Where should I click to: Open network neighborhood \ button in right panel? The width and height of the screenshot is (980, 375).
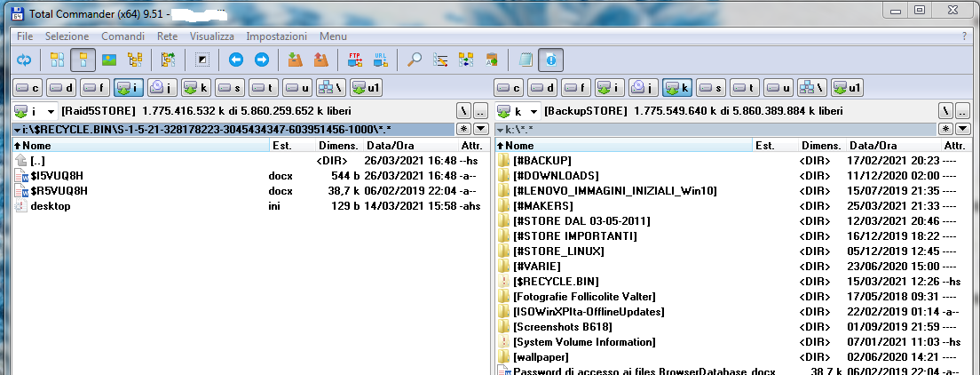pyautogui.click(x=812, y=88)
